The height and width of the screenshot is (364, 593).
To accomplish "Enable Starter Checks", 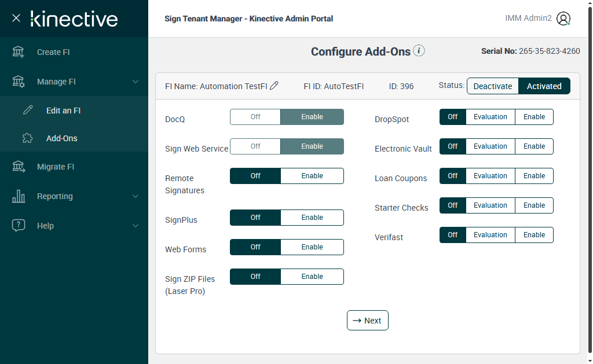I will 534,205.
